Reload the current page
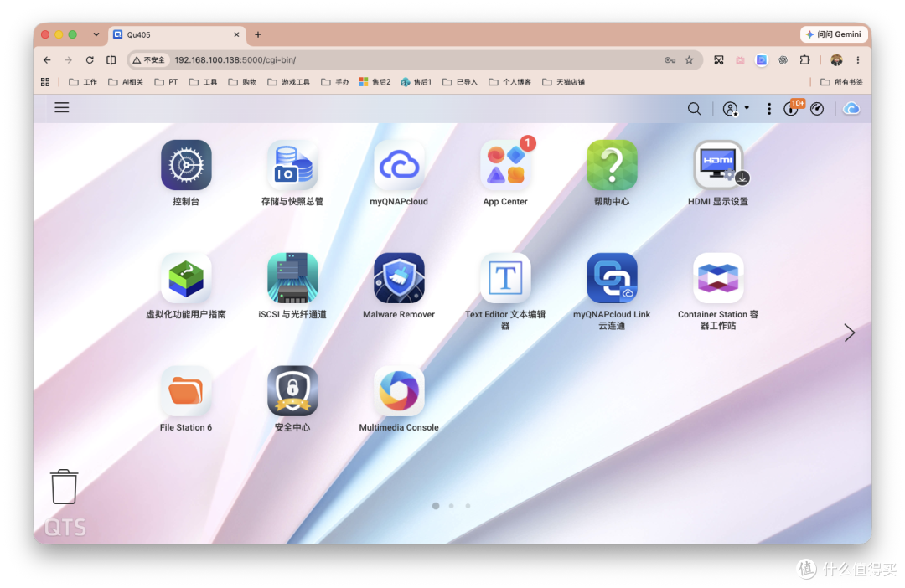The height and width of the screenshot is (588, 905). click(90, 60)
